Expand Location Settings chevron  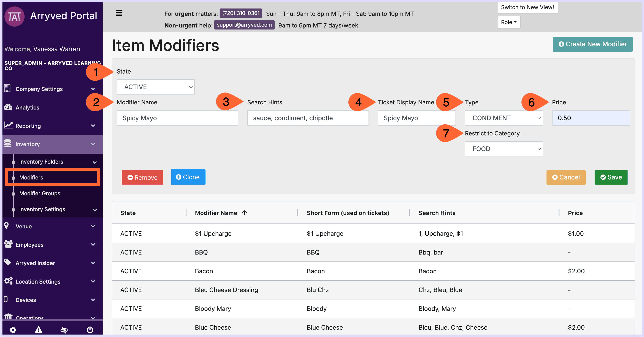click(x=93, y=282)
